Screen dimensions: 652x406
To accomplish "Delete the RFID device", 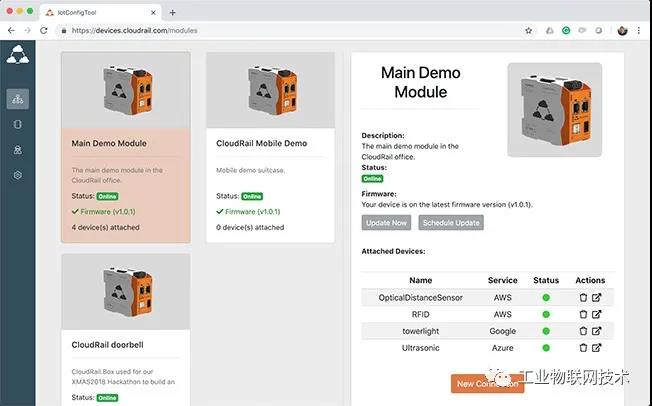I will point(583,314).
